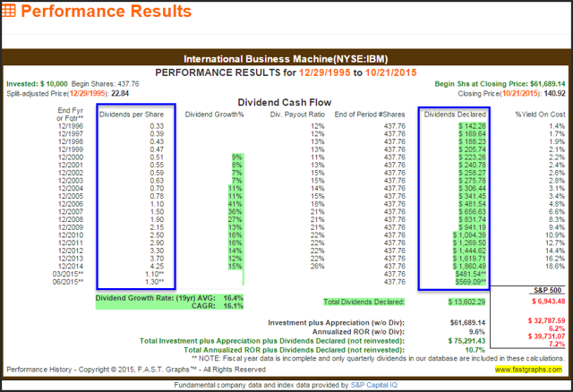Click Begin Shs at Closing Price $61,689.14
This screenshot has width=573, height=392.
point(500,83)
